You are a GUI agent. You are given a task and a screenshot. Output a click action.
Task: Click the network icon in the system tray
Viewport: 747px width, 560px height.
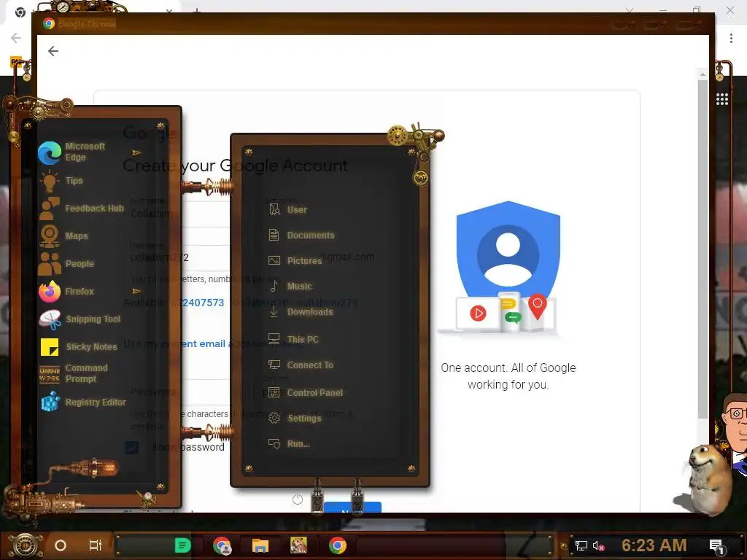point(581,545)
